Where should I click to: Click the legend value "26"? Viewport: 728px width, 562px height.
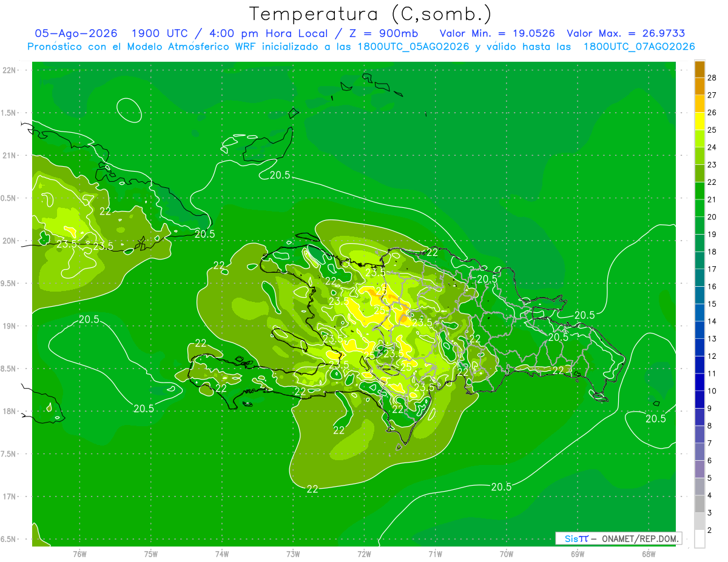(x=712, y=113)
